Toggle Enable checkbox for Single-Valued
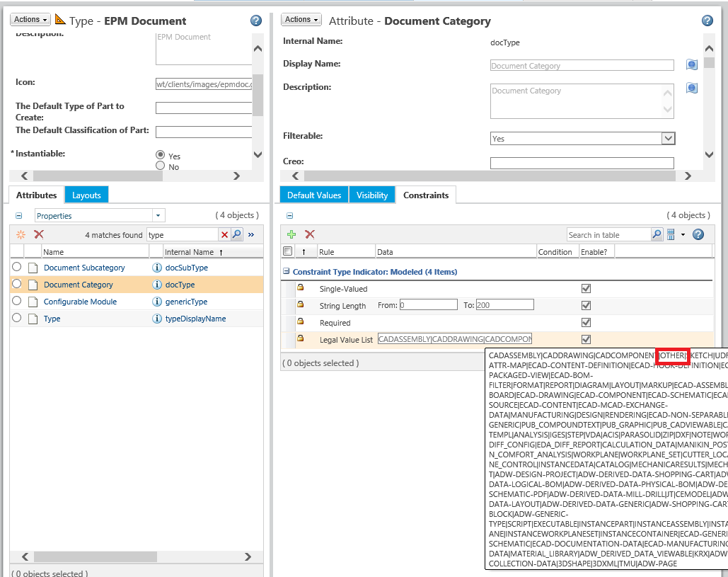Screen dimensions: 728x577 (x=586, y=289)
